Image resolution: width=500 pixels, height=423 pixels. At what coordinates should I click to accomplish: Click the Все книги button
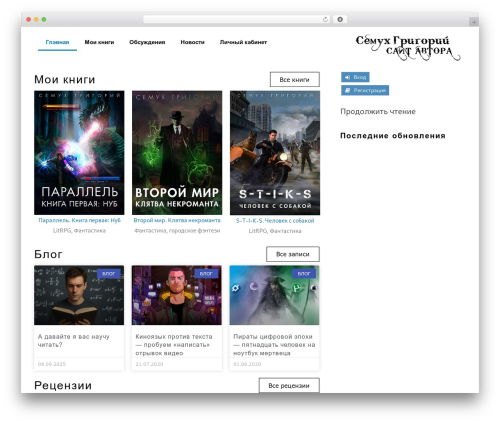295,79
